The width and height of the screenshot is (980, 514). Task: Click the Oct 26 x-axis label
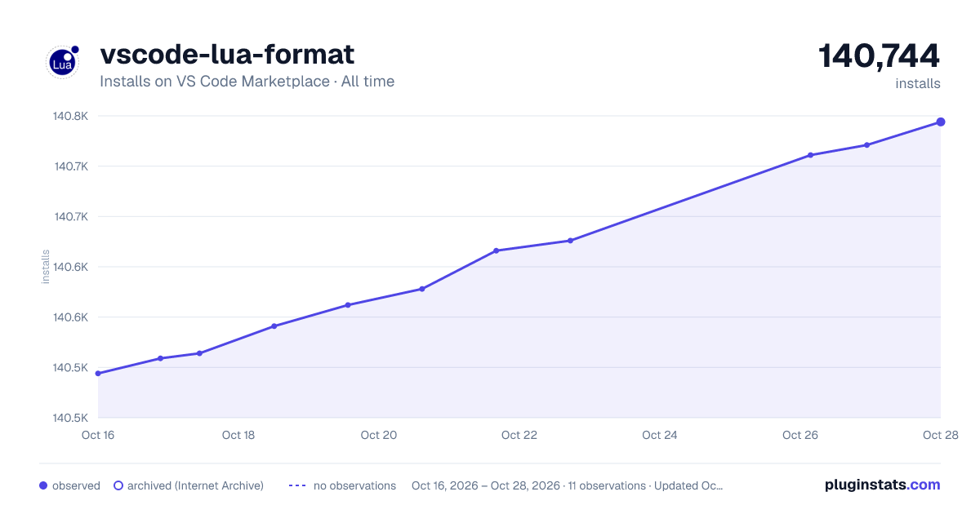click(x=800, y=435)
